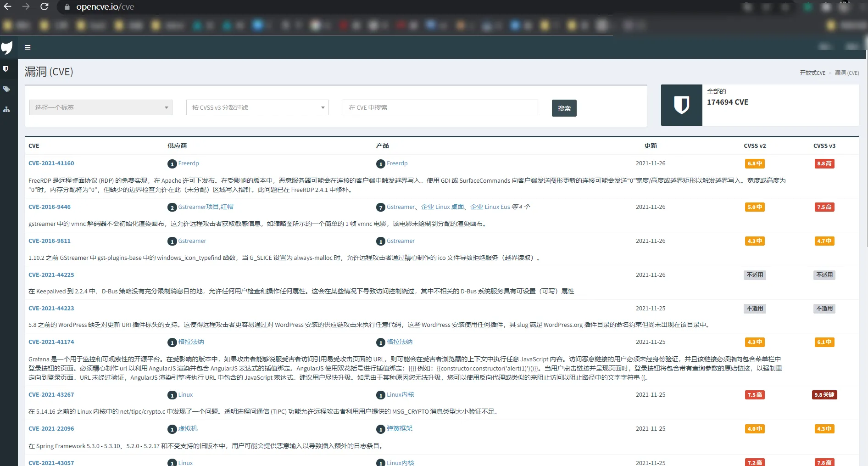Click 7.5 高 CVSS v3 badge for CVE-2016-9446
Viewport: 868px width, 466px height.
coord(824,207)
